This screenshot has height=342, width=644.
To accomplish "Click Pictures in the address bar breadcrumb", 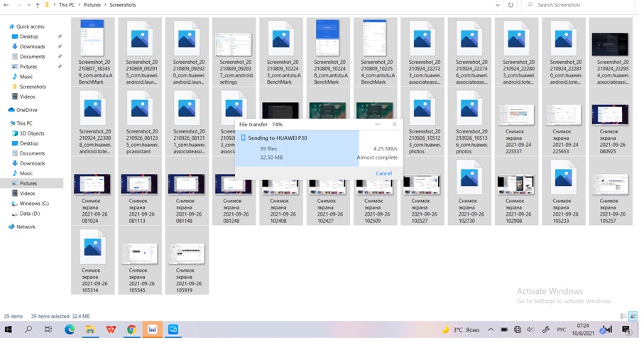I will pyautogui.click(x=92, y=5).
